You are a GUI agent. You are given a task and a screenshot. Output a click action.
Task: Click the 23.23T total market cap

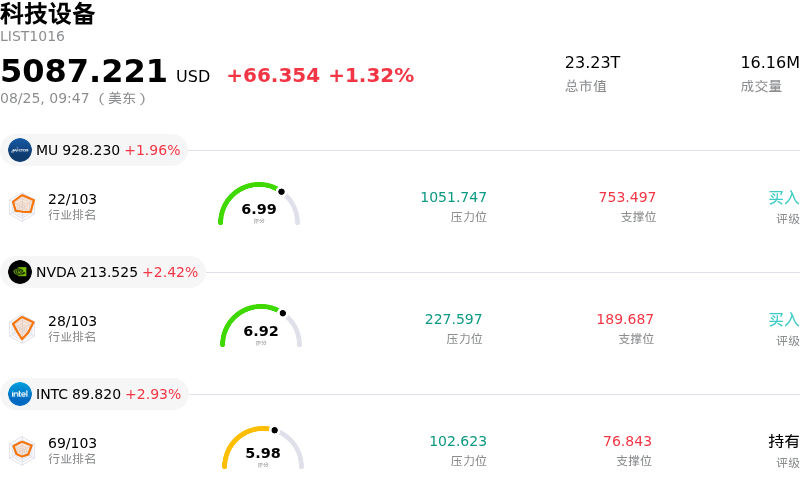tap(592, 62)
